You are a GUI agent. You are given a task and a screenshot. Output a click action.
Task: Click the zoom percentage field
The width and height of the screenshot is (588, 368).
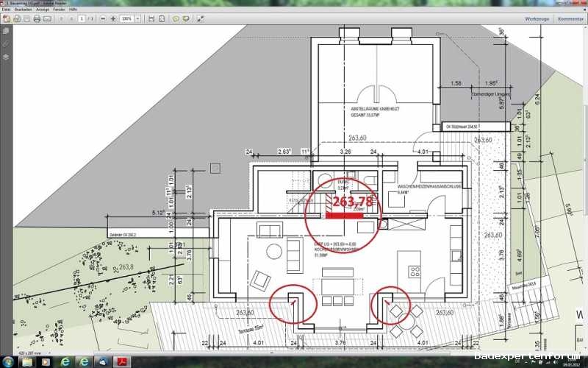126,18
